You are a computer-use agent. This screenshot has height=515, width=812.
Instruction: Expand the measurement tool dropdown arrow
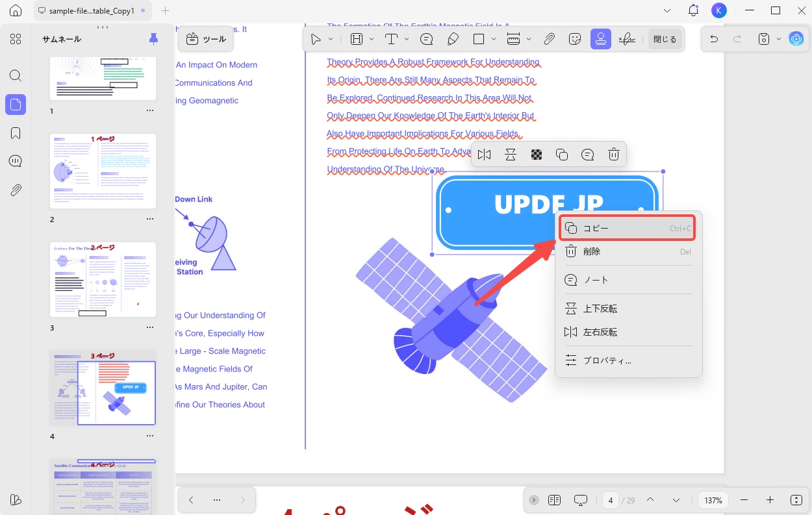tap(529, 39)
